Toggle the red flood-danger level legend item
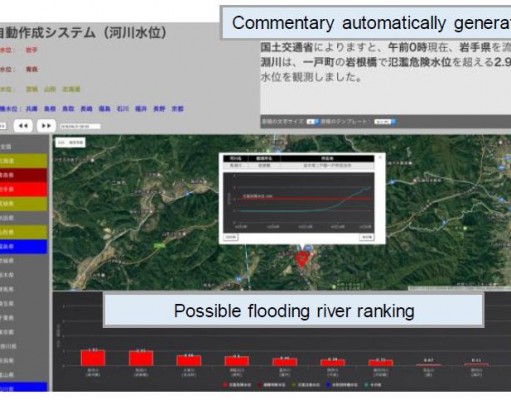 coord(237,385)
